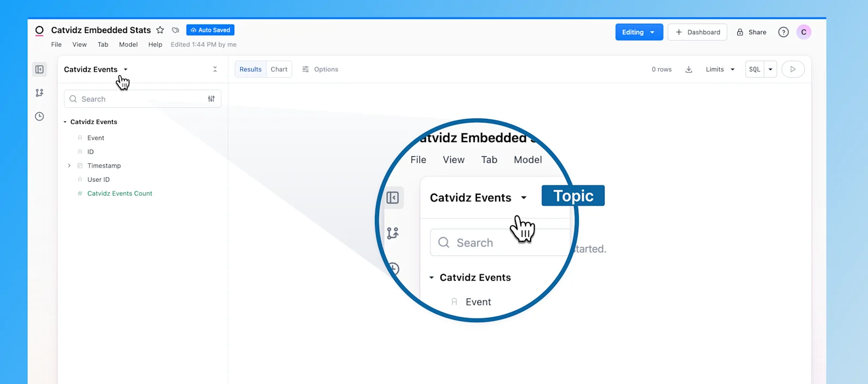Image resolution: width=868 pixels, height=384 pixels.
Task: Open the history clock icon
Action: [x=40, y=116]
